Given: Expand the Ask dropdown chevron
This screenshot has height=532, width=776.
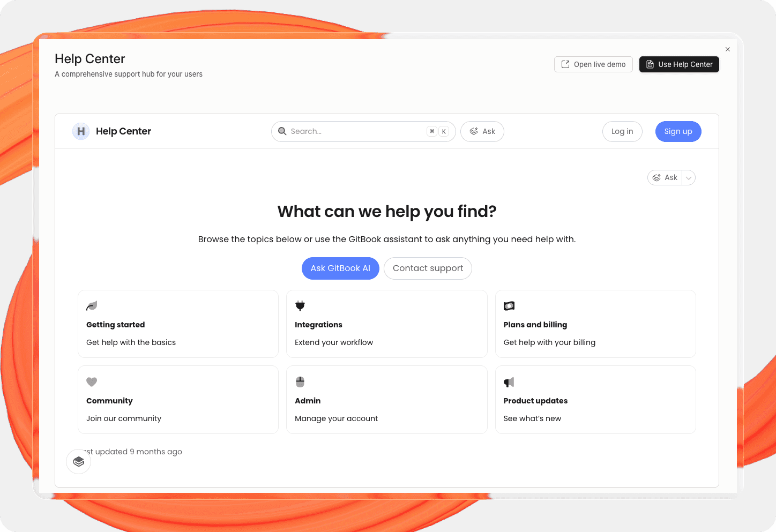Looking at the screenshot, I should pyautogui.click(x=689, y=178).
